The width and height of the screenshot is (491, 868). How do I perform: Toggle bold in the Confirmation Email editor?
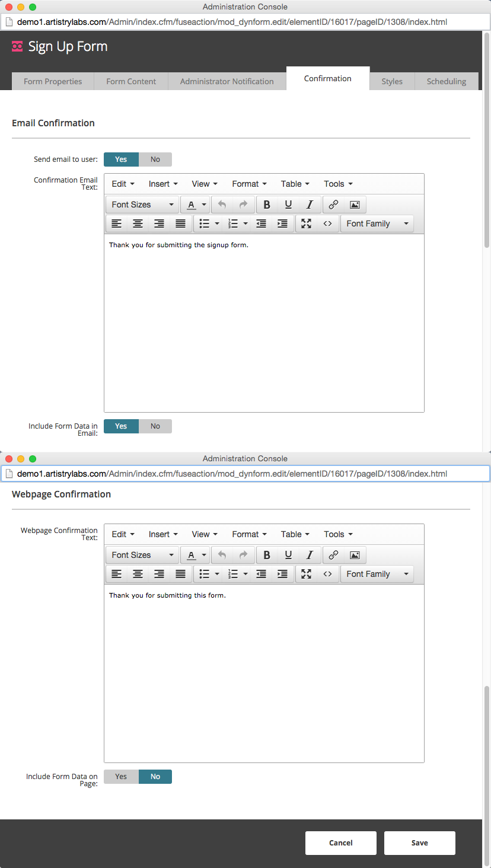pyautogui.click(x=267, y=205)
